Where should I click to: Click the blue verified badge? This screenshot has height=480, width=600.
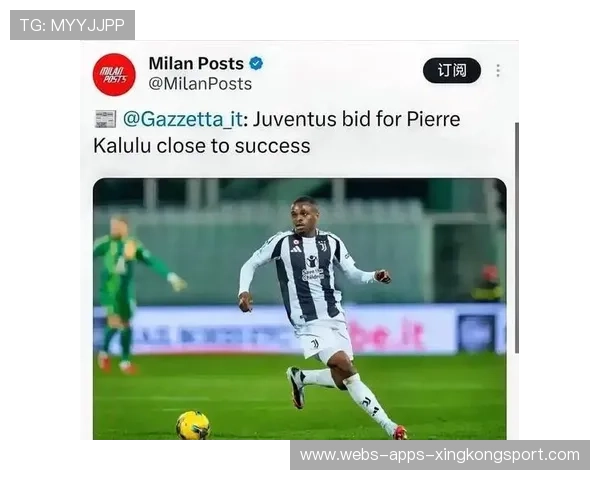click(x=256, y=63)
